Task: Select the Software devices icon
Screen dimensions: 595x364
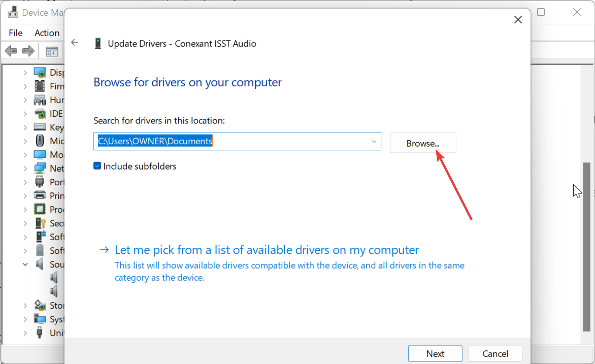Action: pyautogui.click(x=40, y=250)
